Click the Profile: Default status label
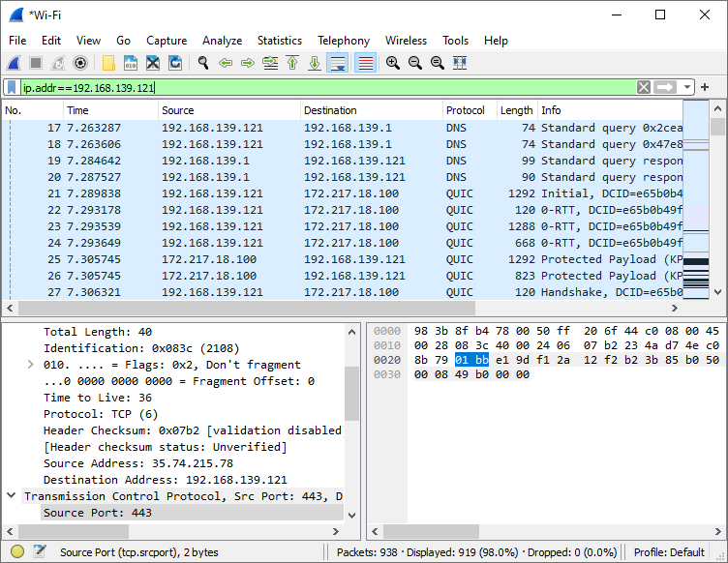The image size is (728, 563). tap(669, 552)
